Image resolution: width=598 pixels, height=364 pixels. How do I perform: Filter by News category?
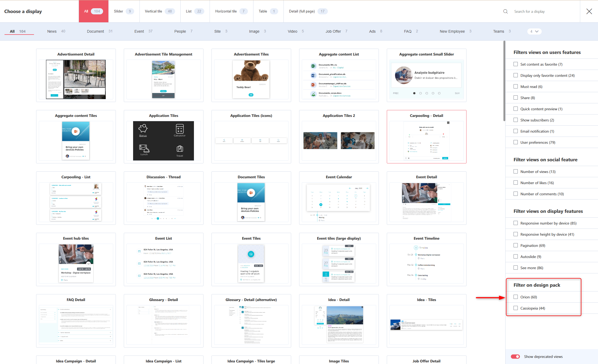[56, 31]
